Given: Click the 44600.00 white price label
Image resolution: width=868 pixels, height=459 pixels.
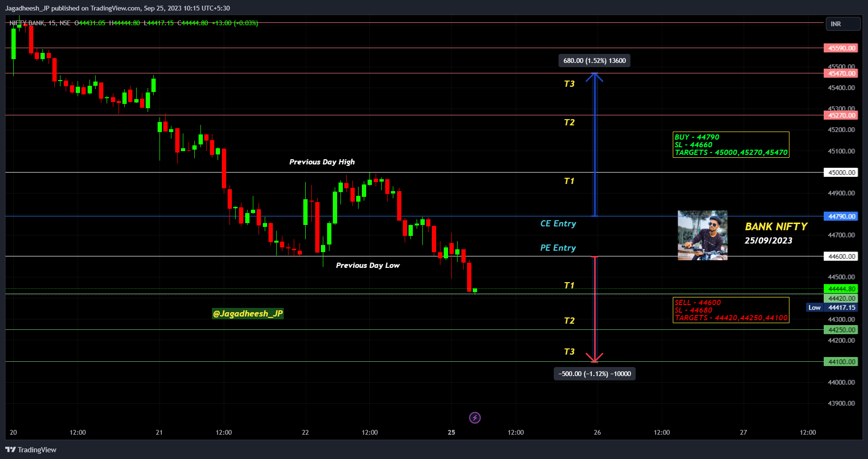Looking at the screenshot, I should pyautogui.click(x=841, y=256).
